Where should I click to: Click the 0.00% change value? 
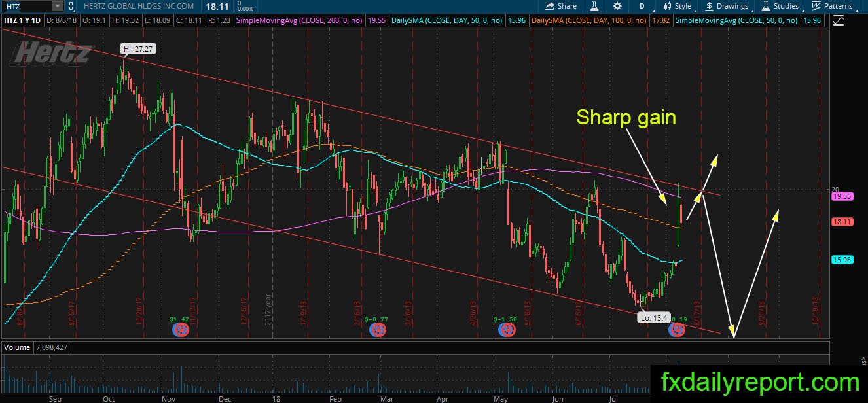tap(245, 9)
